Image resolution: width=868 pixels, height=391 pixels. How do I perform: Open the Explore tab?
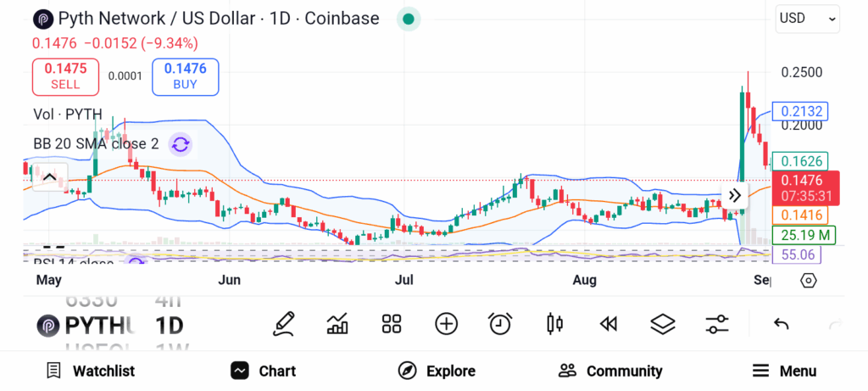tap(437, 371)
